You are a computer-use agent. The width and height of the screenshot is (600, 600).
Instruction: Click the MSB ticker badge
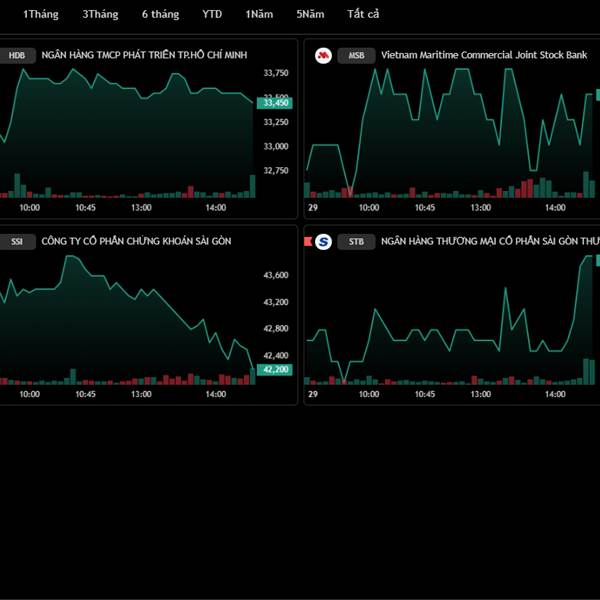(x=356, y=55)
